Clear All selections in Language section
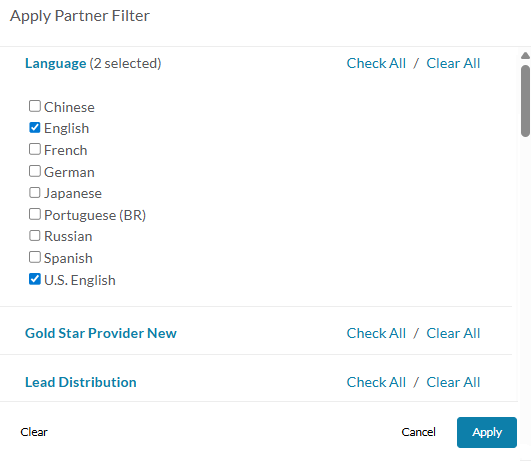This screenshot has height=472, width=531. [x=453, y=63]
